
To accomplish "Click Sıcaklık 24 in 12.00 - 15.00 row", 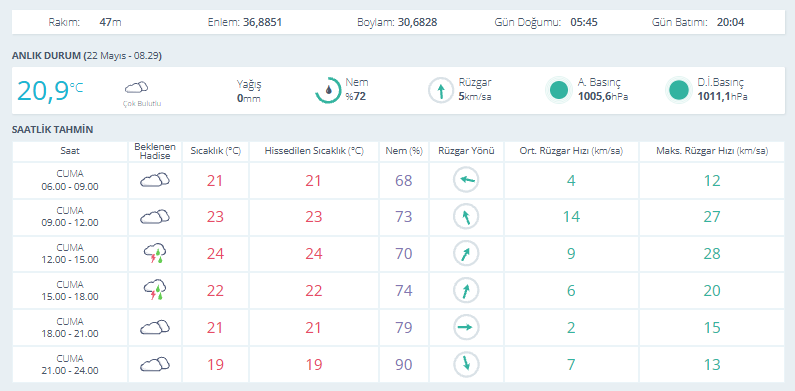I will (x=215, y=254).
